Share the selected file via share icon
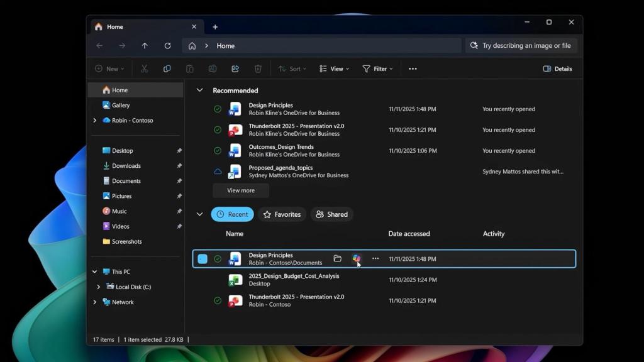Viewport: 644px width, 362px height. tap(235, 69)
